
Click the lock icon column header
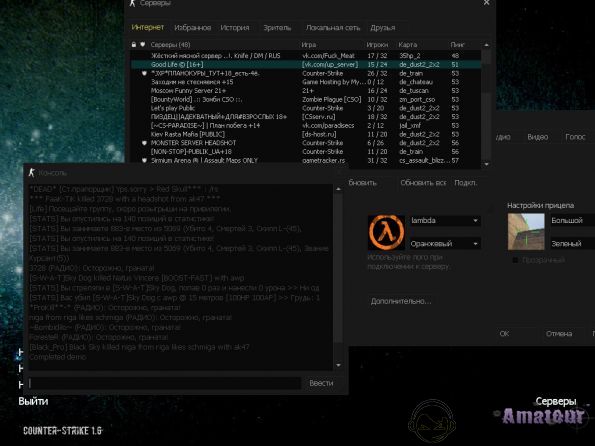[134, 44]
